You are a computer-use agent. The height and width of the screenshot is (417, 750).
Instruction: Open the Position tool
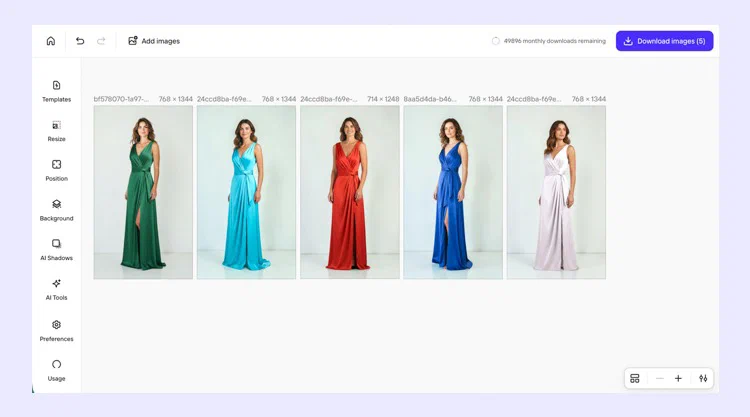(x=56, y=171)
